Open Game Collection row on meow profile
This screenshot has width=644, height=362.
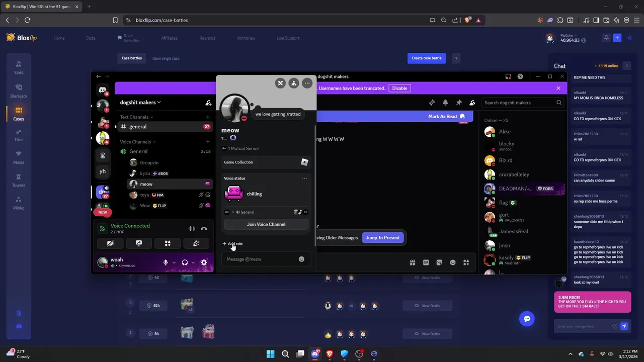pos(266,162)
